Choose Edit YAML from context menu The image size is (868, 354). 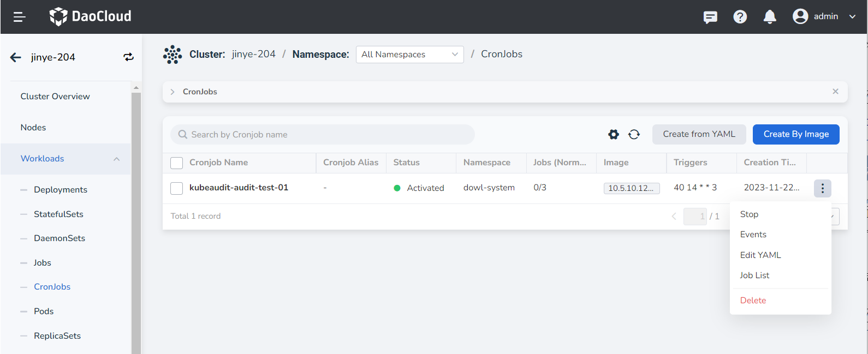pos(760,255)
